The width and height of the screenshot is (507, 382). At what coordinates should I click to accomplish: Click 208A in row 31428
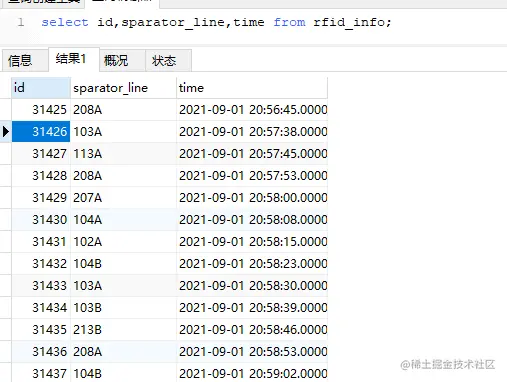(x=123, y=176)
